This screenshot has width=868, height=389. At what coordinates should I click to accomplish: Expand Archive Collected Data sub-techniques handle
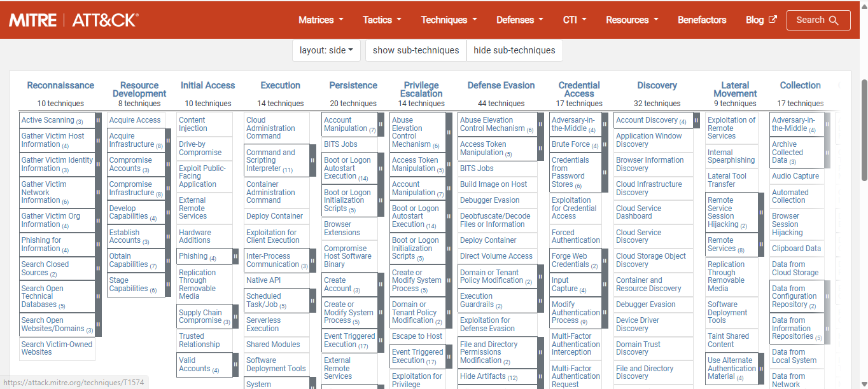(827, 153)
